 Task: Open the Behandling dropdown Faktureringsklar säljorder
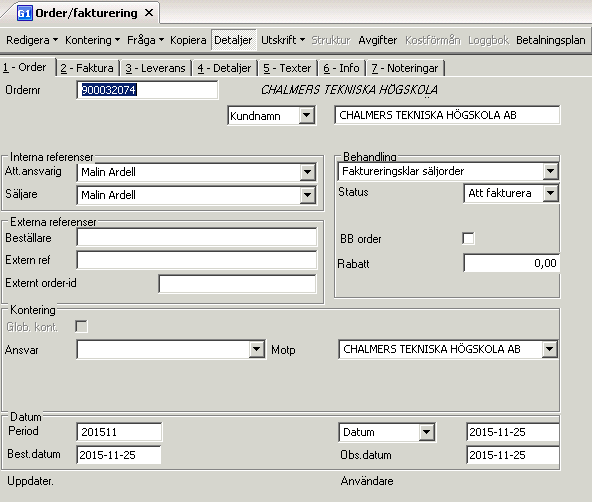[x=550, y=171]
